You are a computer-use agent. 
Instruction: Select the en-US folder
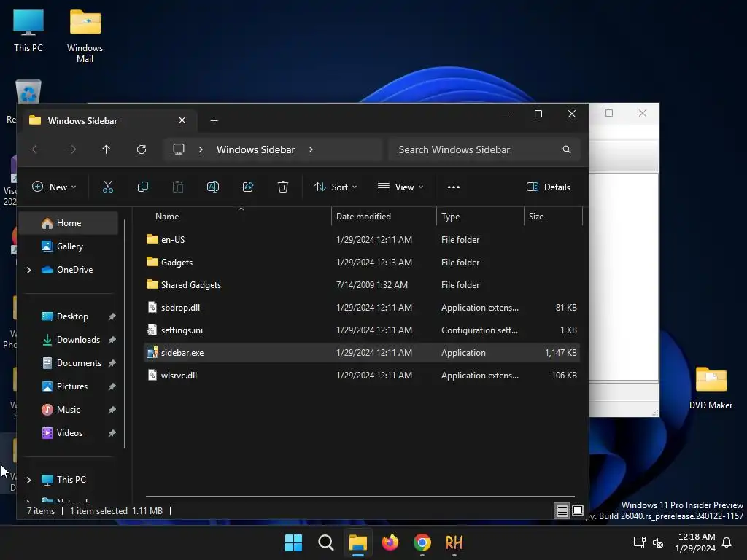tap(362, 240)
